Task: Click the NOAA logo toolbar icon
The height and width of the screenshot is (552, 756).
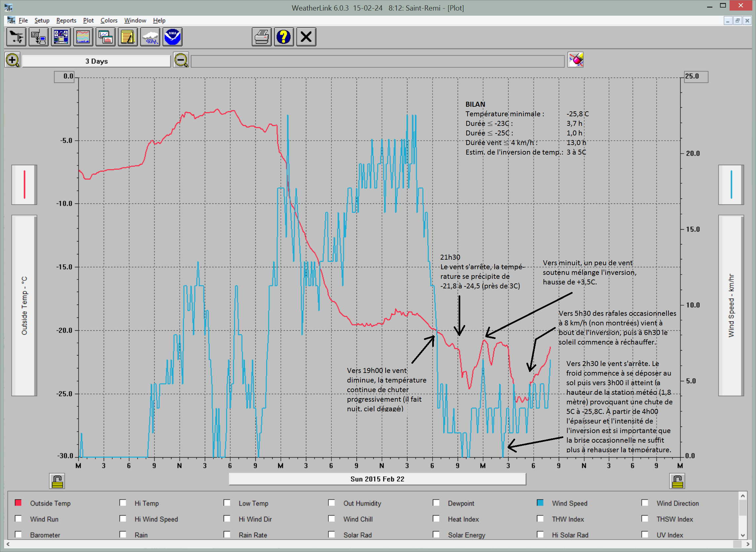Action: coord(172,37)
